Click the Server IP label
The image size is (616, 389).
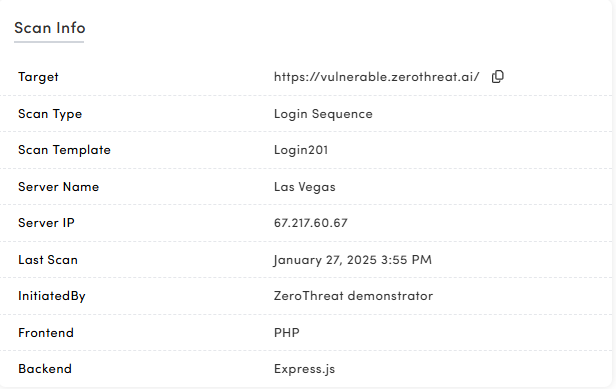(x=46, y=223)
